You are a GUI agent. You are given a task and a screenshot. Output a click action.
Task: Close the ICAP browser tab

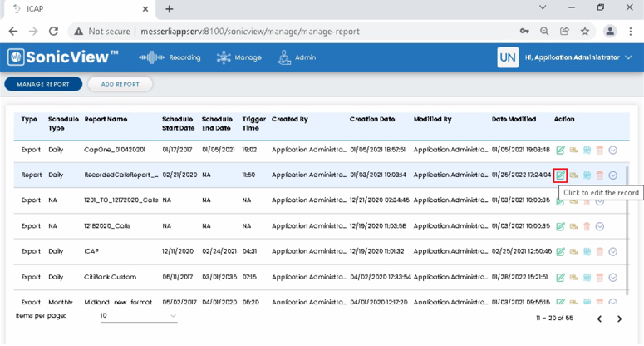145,9
